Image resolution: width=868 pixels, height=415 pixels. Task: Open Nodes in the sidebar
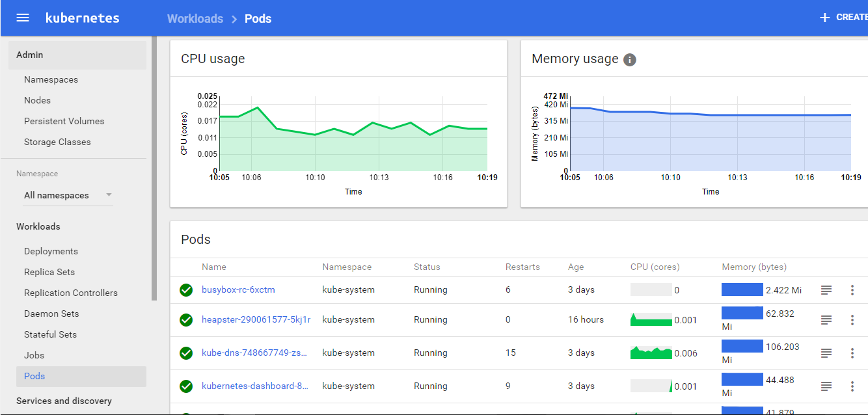[x=37, y=100]
